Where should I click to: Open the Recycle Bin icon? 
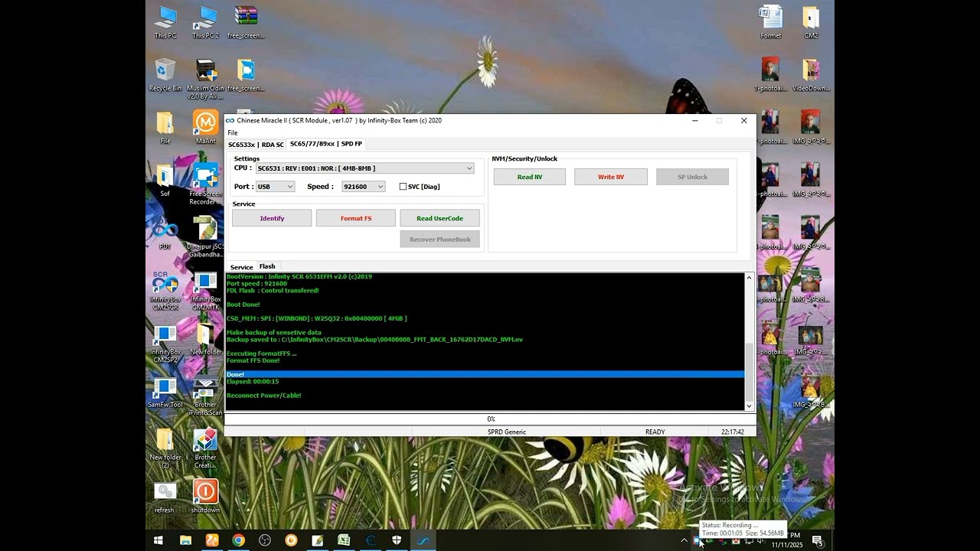coord(165,75)
